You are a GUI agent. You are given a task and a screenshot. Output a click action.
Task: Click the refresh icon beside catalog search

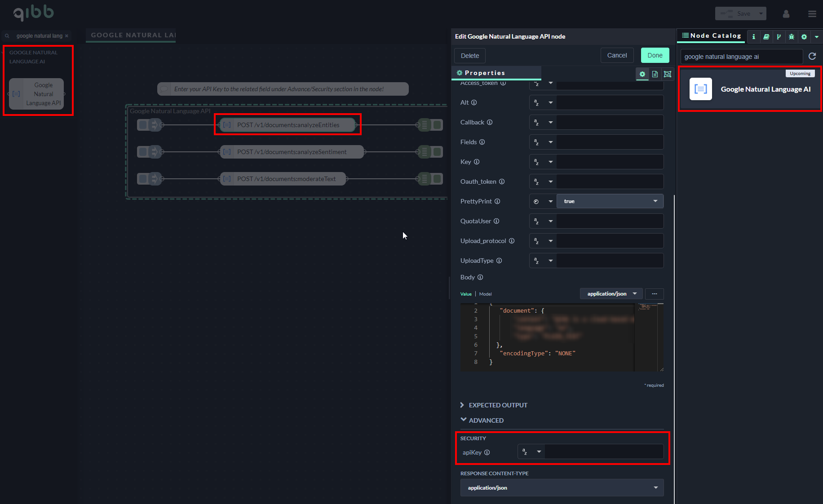coord(812,56)
